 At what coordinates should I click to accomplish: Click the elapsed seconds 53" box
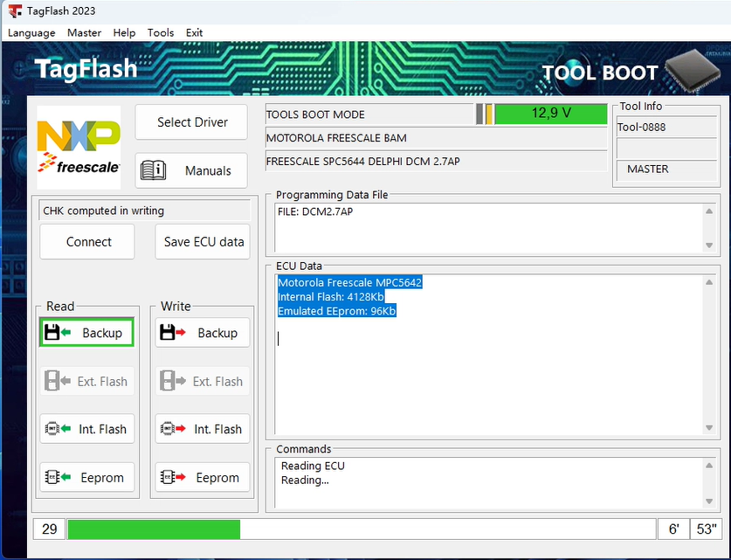(707, 529)
